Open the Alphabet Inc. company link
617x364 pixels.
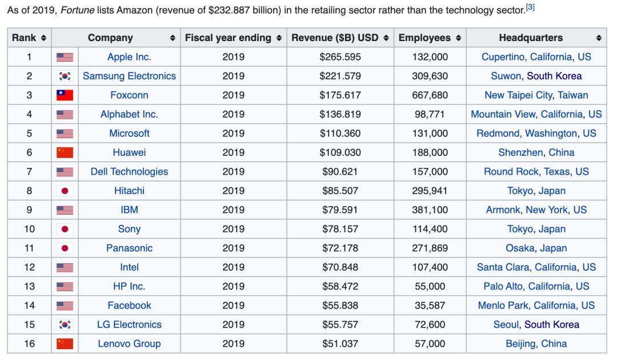[x=129, y=114]
